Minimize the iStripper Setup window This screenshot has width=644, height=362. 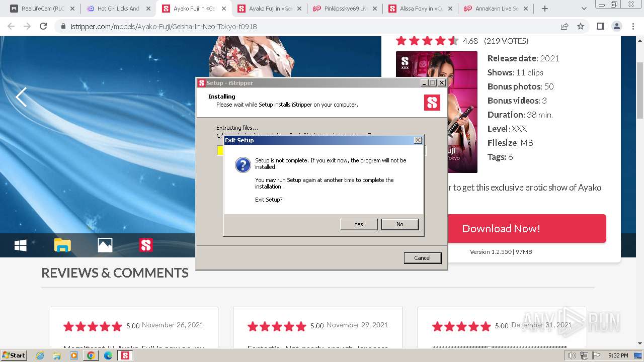coord(424,83)
